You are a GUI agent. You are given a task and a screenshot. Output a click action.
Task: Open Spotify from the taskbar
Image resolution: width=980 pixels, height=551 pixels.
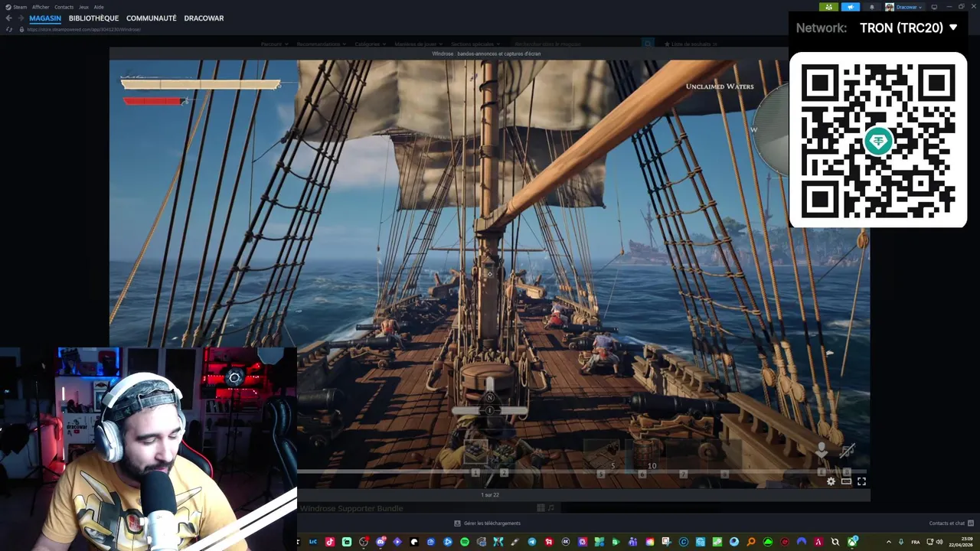tap(464, 542)
